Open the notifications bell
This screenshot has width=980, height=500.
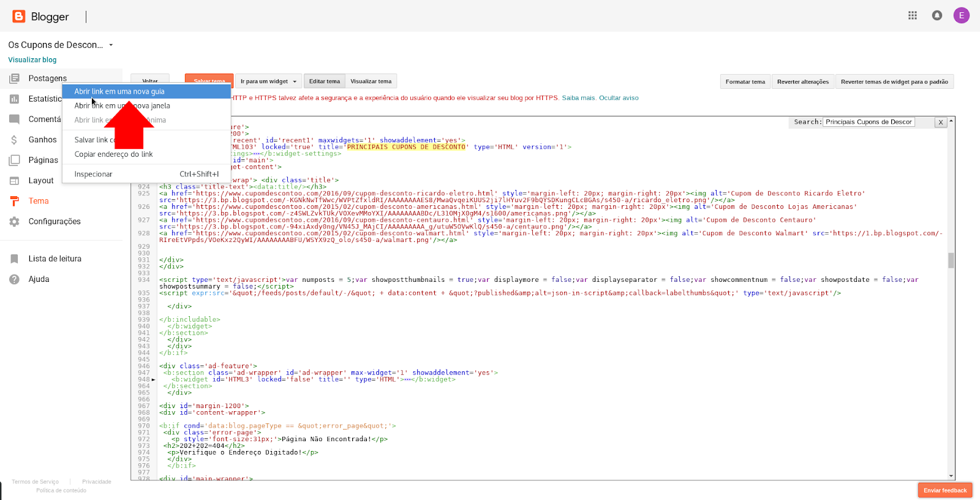[x=937, y=15]
